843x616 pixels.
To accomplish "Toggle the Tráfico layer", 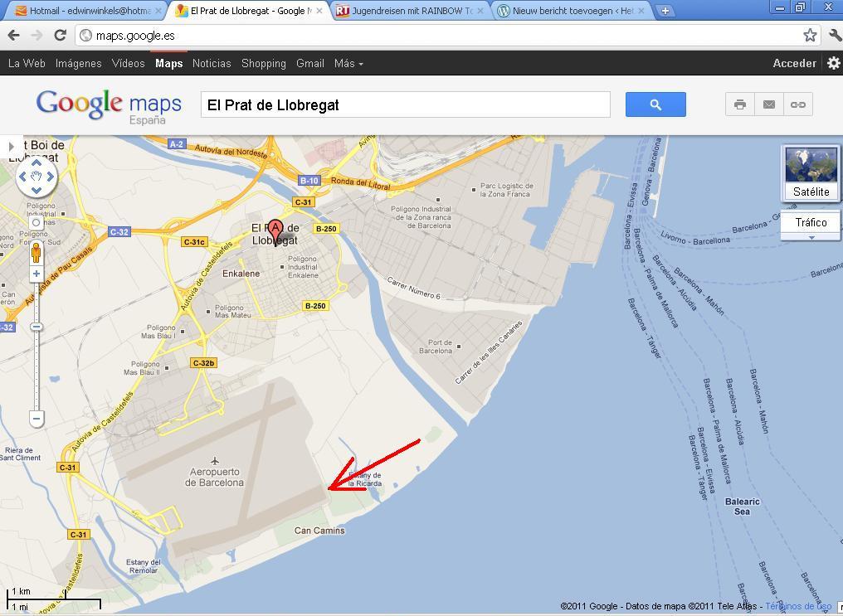I will [811, 222].
